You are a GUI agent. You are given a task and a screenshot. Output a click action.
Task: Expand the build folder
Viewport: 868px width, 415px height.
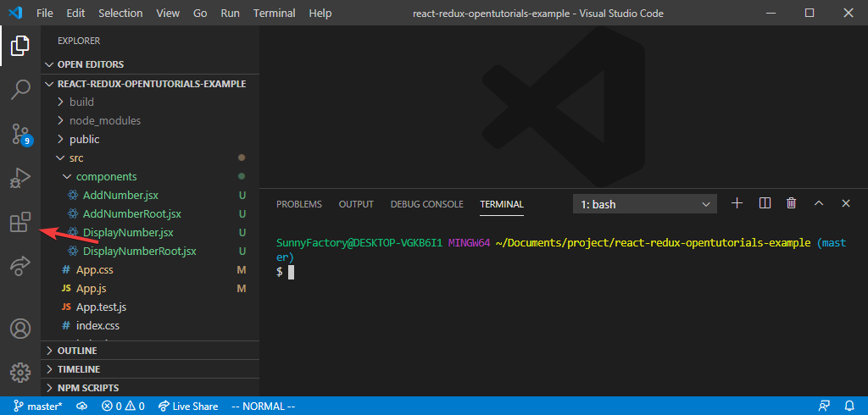150,102
